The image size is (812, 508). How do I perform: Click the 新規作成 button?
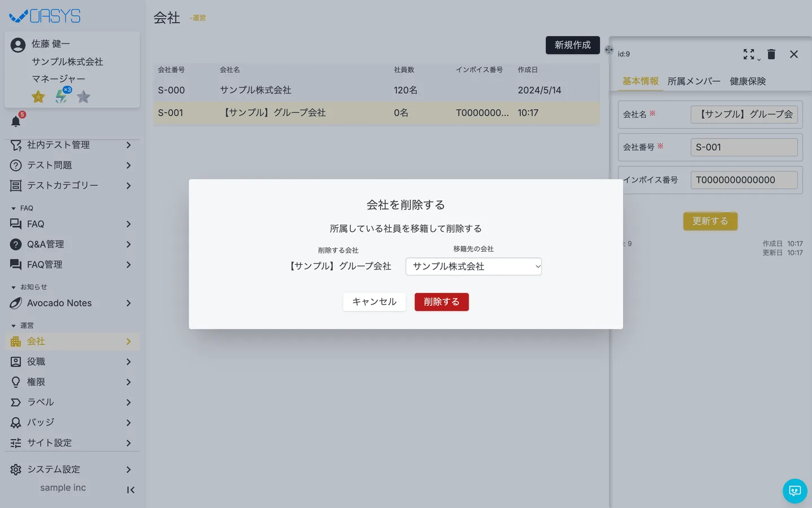pyautogui.click(x=573, y=45)
